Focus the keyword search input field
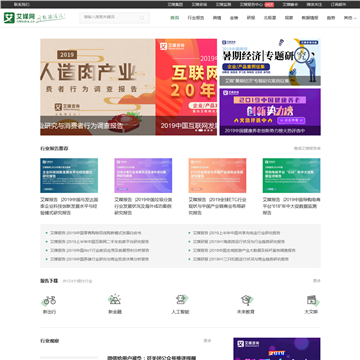The image size is (360, 360). click(110, 18)
